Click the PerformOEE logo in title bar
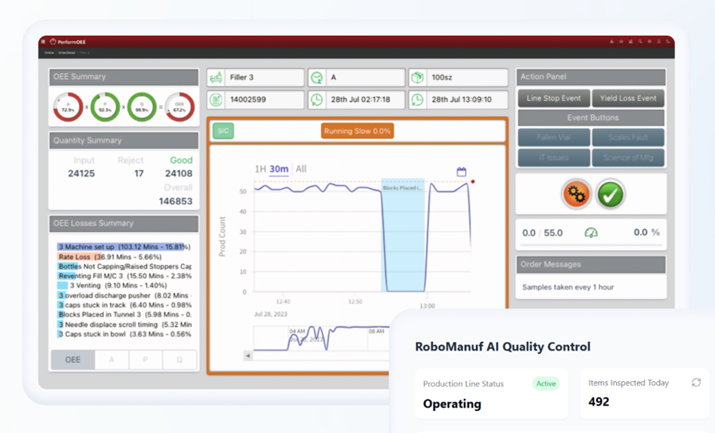The image size is (715, 433). 61,43
